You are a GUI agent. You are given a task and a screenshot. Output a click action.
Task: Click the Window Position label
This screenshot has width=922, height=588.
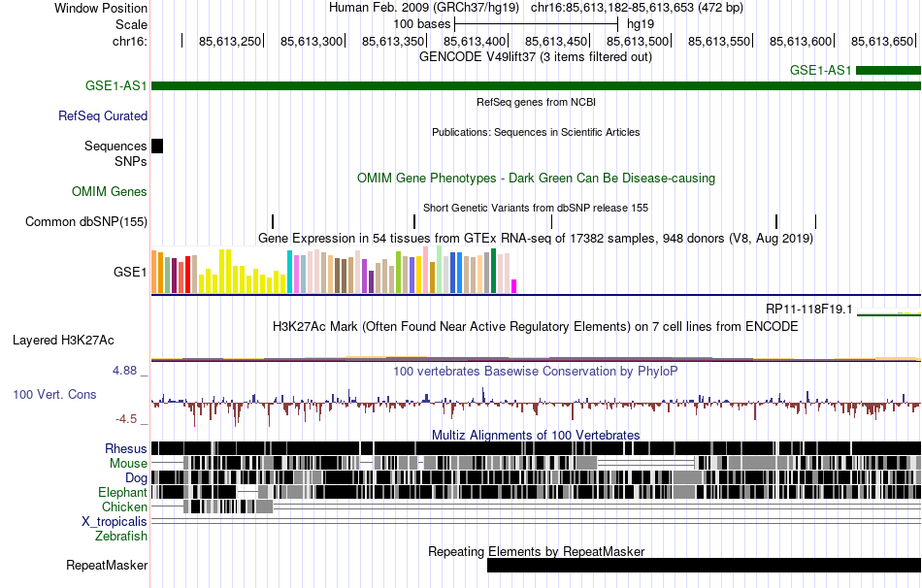[101, 8]
